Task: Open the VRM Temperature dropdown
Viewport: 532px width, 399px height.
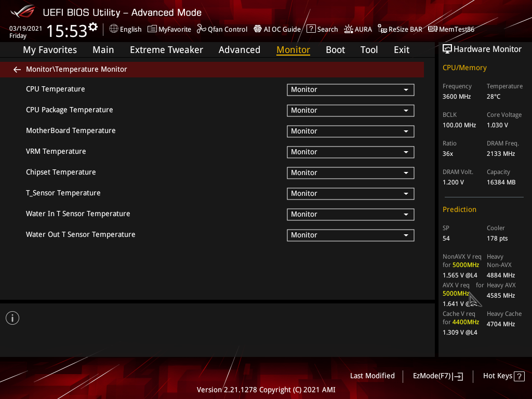Action: 351,152
